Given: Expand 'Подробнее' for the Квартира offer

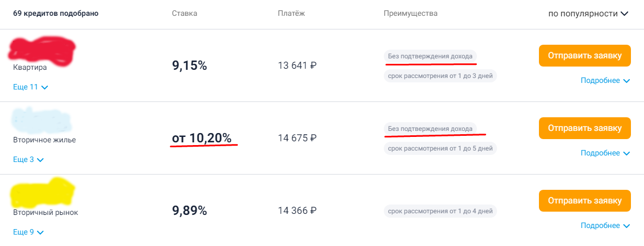Looking at the screenshot, I should 605,81.
